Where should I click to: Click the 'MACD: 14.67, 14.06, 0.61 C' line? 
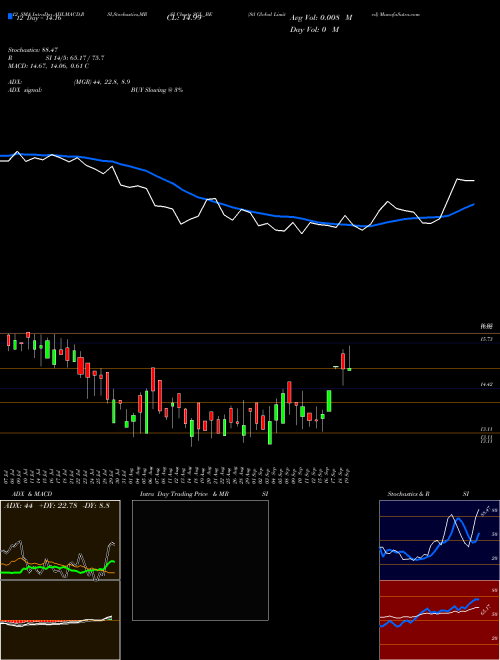tap(48, 66)
